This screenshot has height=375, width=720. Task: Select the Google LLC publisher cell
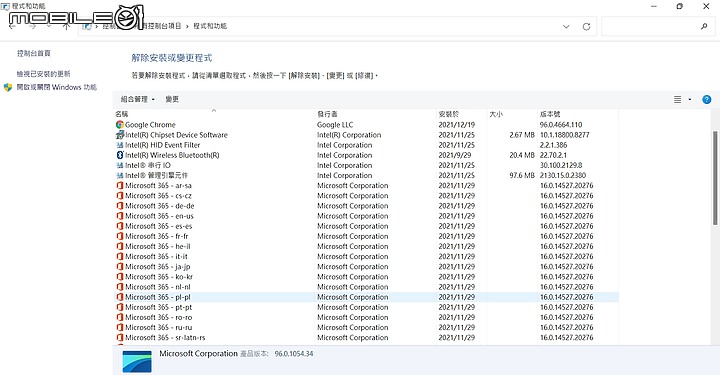click(335, 124)
